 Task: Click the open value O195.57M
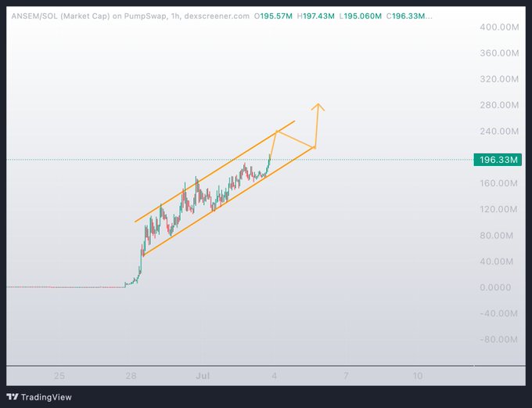273,16
